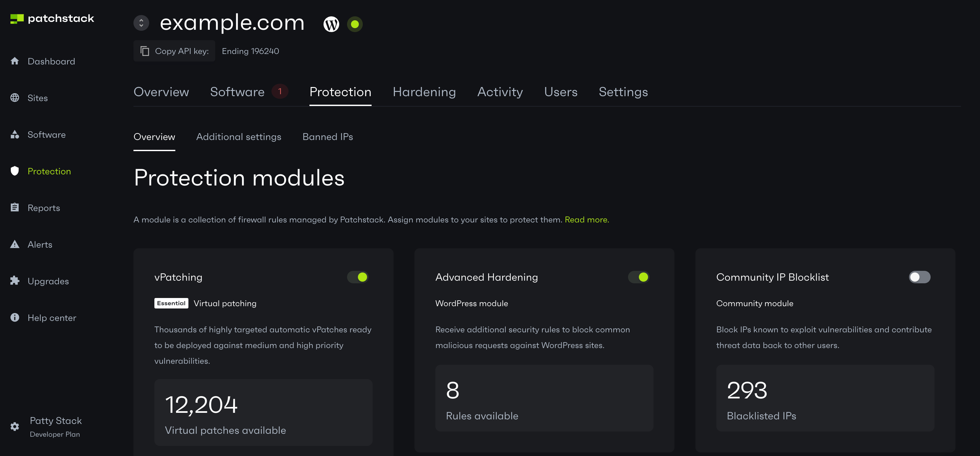Viewport: 980px width, 456px height.
Task: Open the site switcher beside example.com
Action: click(141, 23)
